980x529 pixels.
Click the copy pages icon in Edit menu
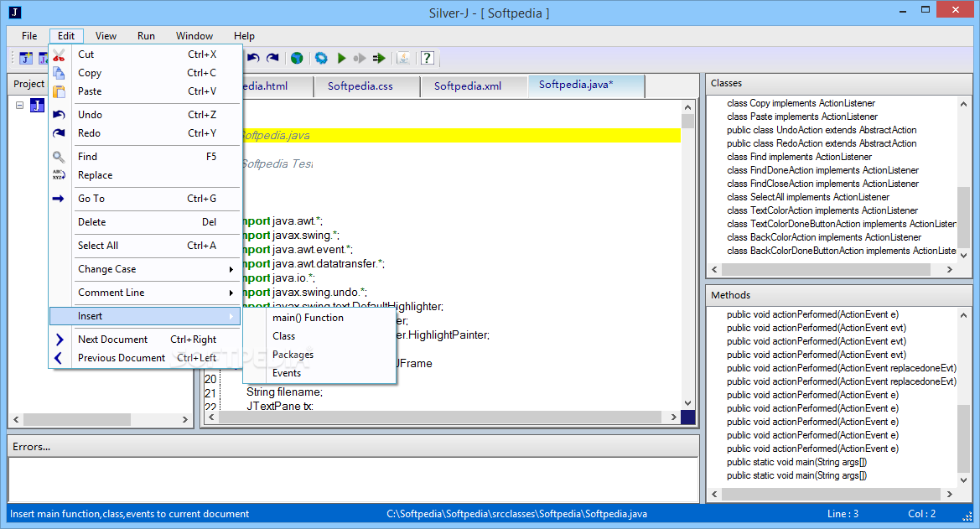point(59,73)
